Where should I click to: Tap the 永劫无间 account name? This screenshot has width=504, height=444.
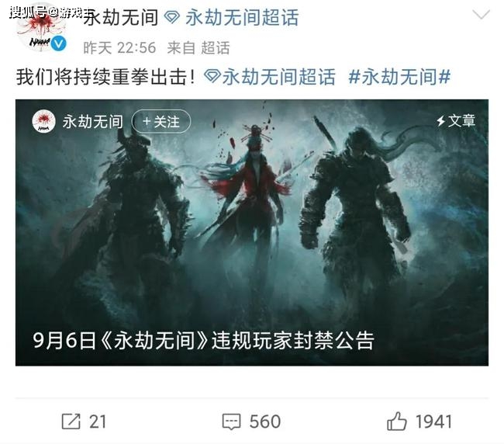pyautogui.click(x=121, y=17)
